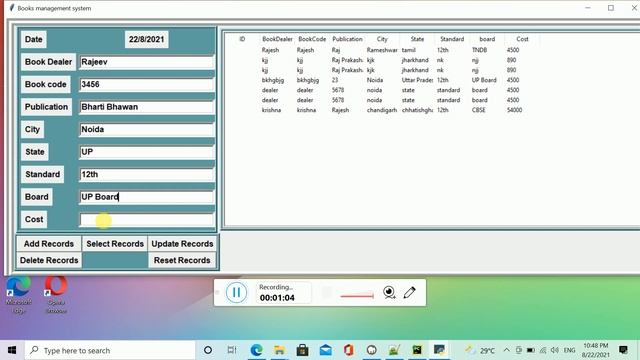Show hidden system tray icons
This screenshot has width=640, height=360.
pyautogui.click(x=507, y=350)
